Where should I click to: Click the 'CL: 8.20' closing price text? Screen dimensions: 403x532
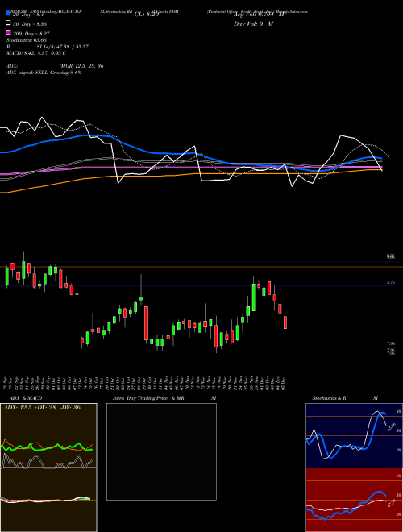tap(147, 15)
